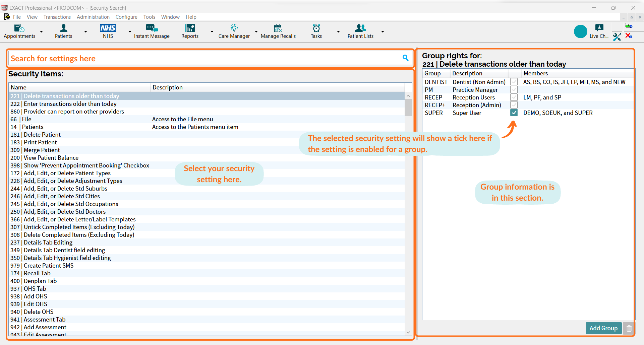Open the Window menu
The image size is (644, 345).
point(170,17)
